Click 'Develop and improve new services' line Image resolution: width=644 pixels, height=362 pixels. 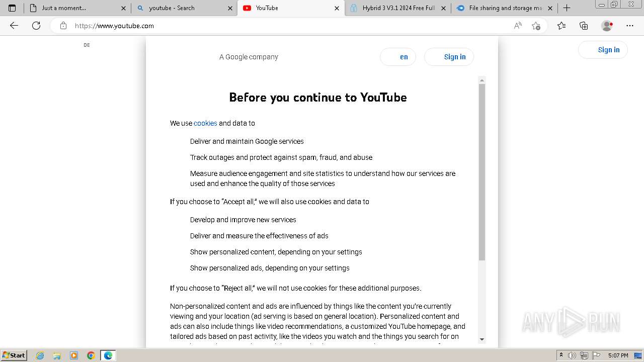243,220
